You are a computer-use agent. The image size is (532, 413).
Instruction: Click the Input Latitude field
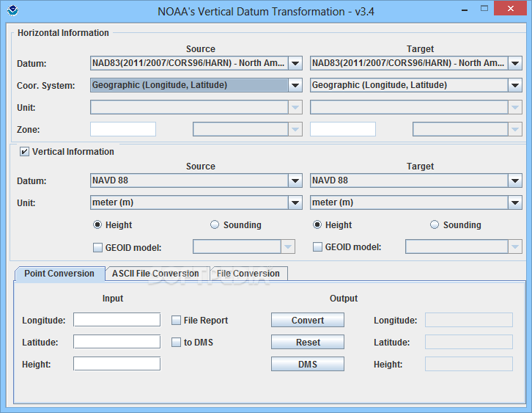pyautogui.click(x=117, y=342)
